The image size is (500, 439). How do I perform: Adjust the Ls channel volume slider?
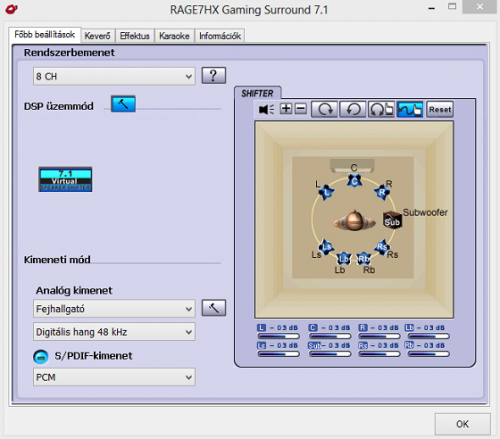pyautogui.click(x=279, y=354)
